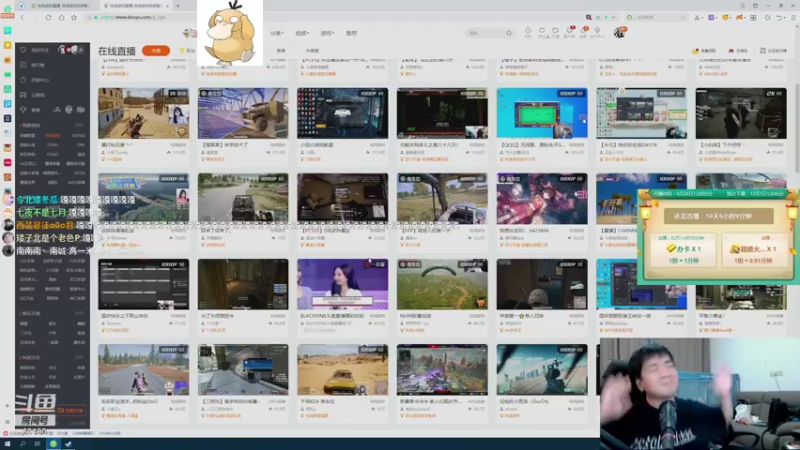The width and height of the screenshot is (800, 450).
Task: Expand the 游戏 games dropdown
Action: (x=327, y=33)
